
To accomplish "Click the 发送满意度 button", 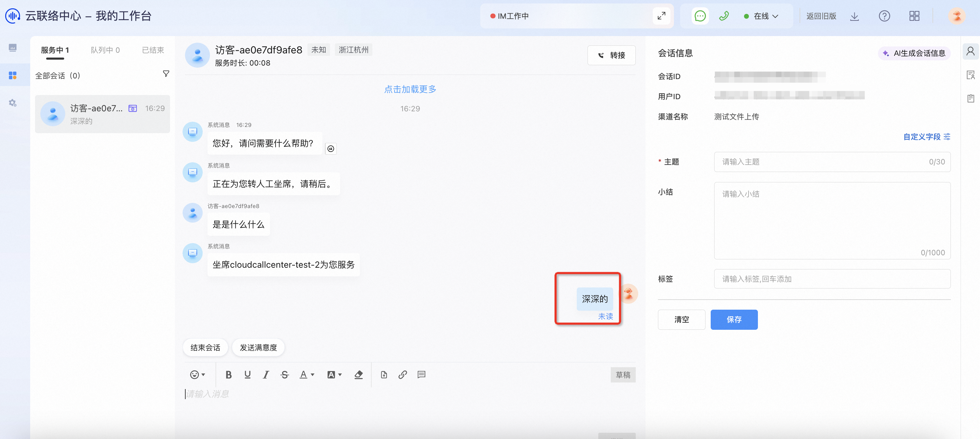I will 258,347.
